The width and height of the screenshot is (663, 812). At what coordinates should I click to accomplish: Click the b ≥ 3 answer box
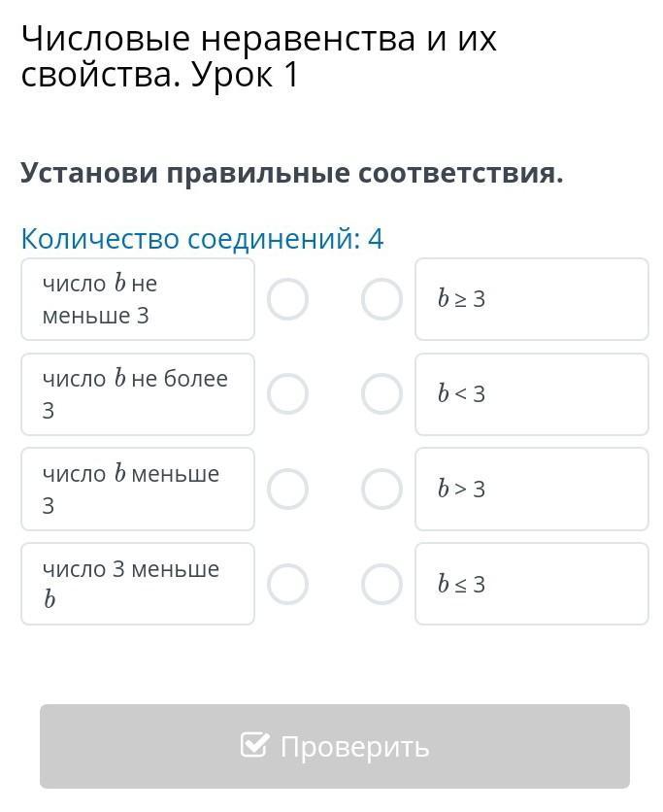[532, 299]
